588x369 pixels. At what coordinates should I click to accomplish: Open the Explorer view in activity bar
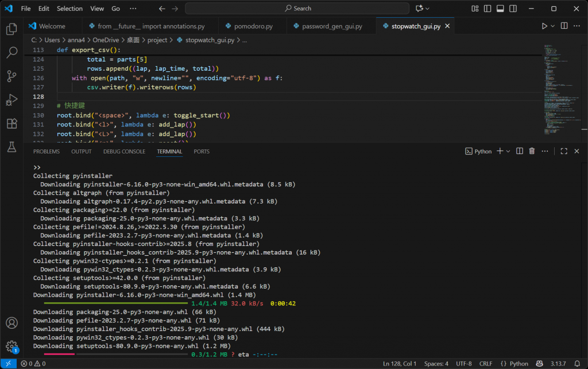(x=11, y=29)
